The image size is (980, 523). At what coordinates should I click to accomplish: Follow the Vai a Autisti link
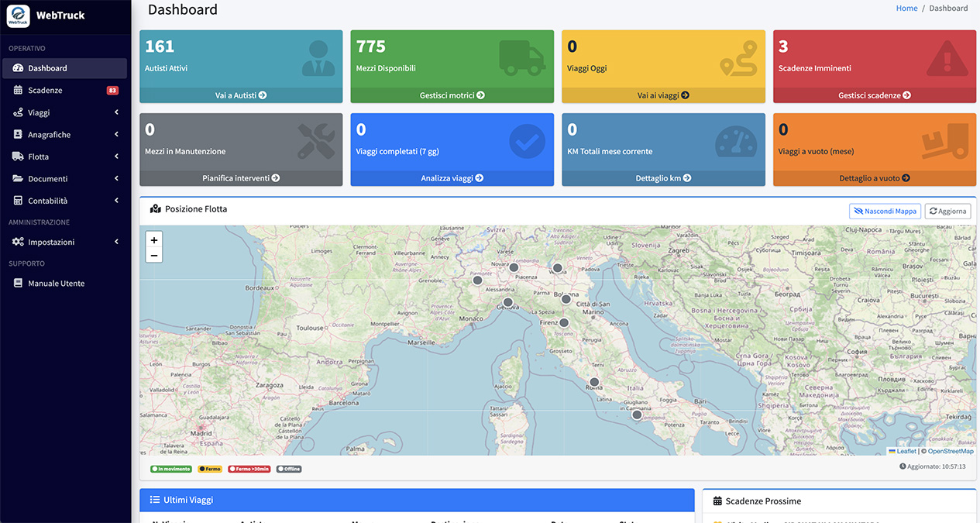pos(241,95)
